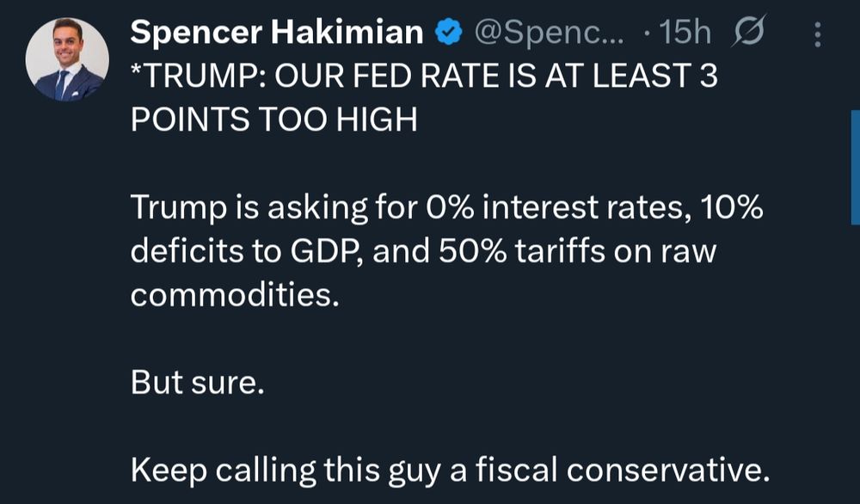860x504 pixels.
Task: Click the 'POINTS TOO HIGH' text line
Action: tap(273, 120)
